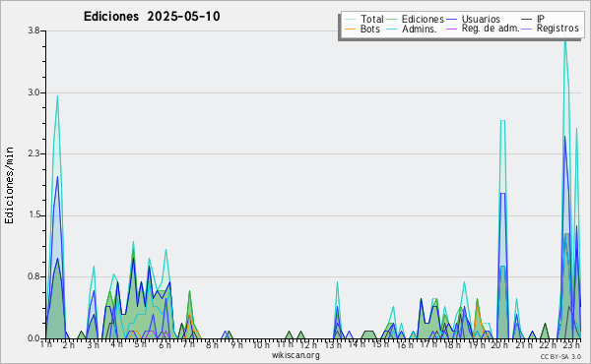Click the '22 h' x-axis label
The height and width of the screenshot is (364, 591).
pyautogui.click(x=548, y=344)
